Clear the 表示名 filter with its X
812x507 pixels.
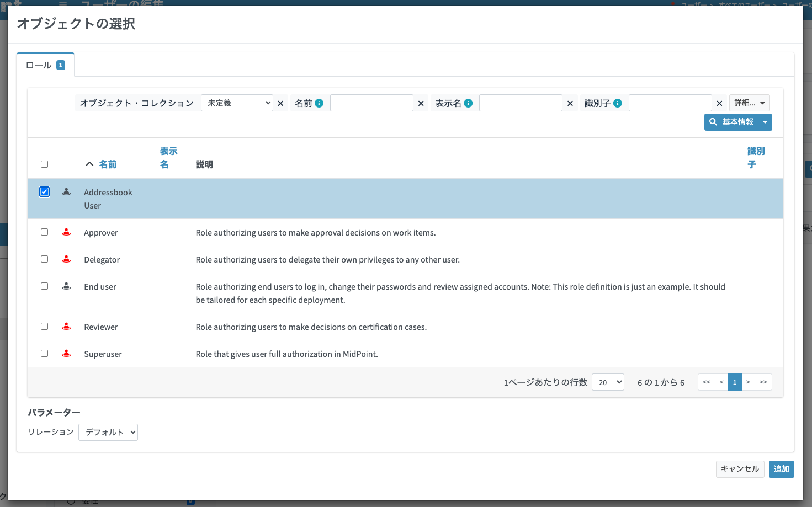570,103
